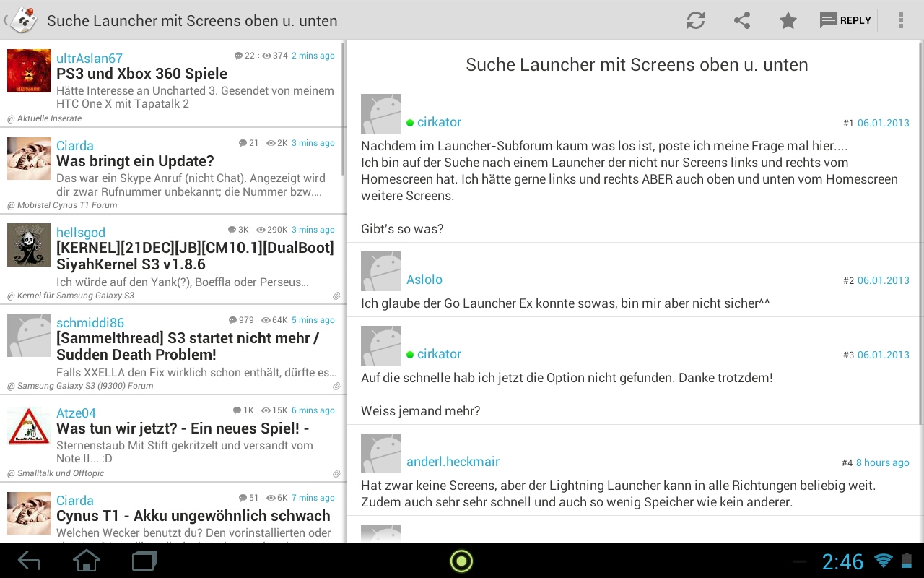The height and width of the screenshot is (578, 924).
Task: View hellsgod's username profile
Action: coord(81,232)
